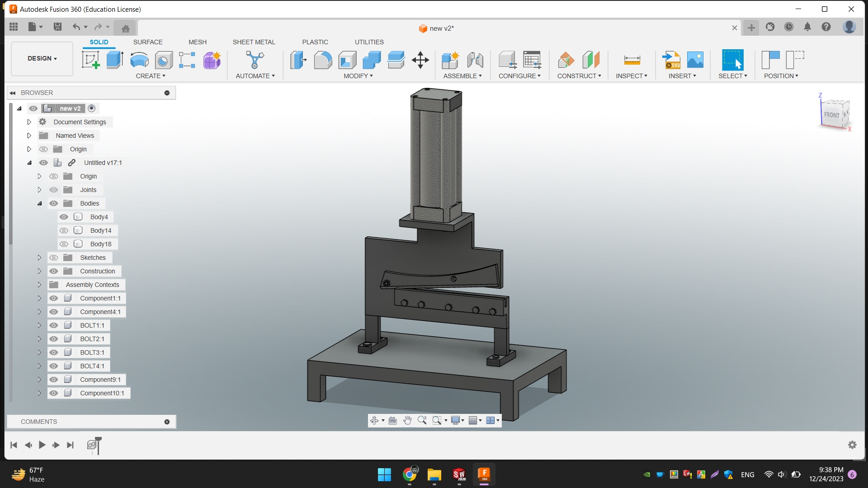Choose the Joint tool icon

[x=475, y=60]
